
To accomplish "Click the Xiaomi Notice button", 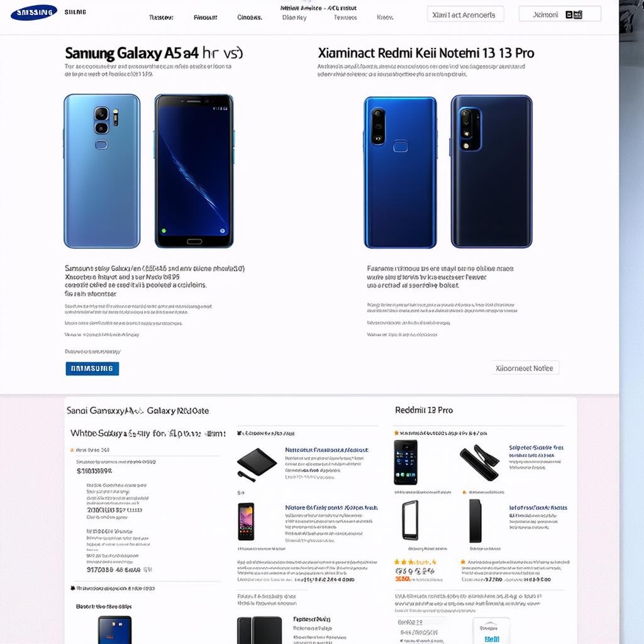I will point(525,368).
